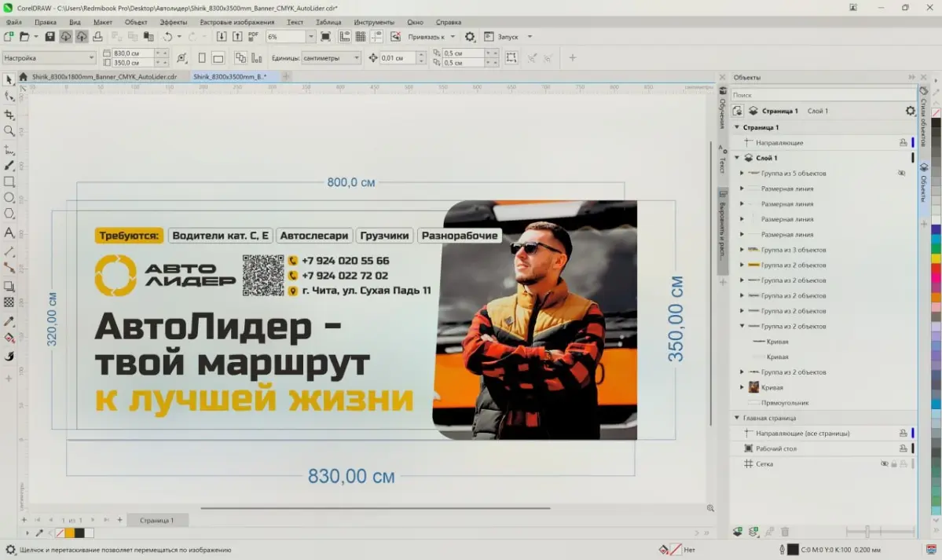The image size is (942, 560).
Task: Click the Запуск button on the toolbar
Action: click(x=507, y=36)
